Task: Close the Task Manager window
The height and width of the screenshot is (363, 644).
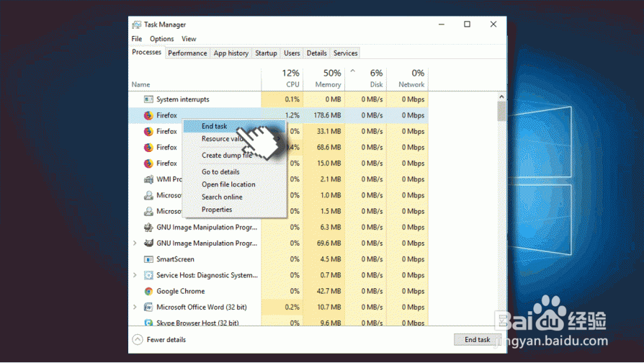Action: [x=493, y=24]
